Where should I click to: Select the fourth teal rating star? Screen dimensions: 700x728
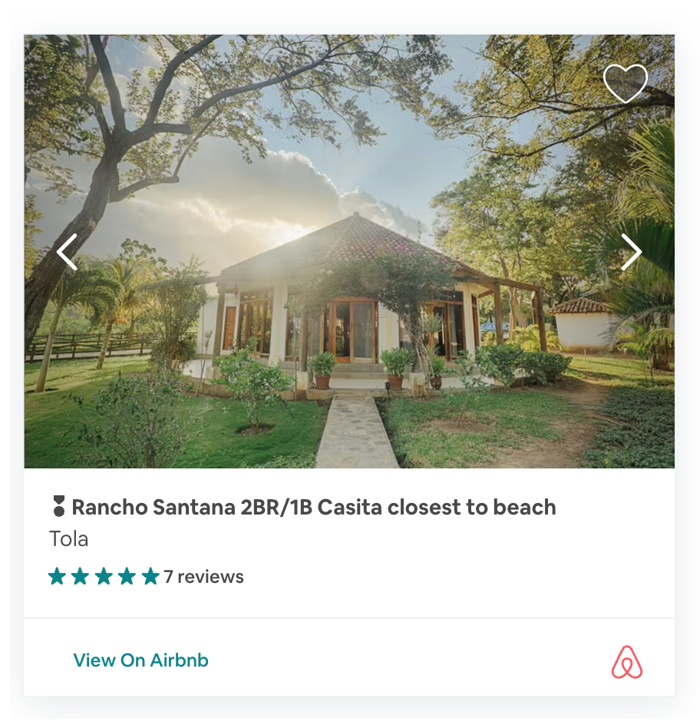click(127, 576)
